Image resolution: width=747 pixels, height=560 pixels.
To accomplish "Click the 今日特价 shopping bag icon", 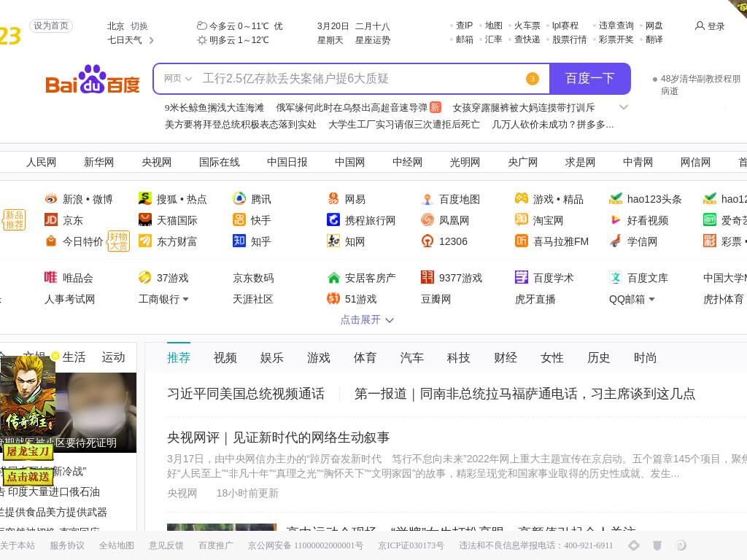I will point(51,241).
